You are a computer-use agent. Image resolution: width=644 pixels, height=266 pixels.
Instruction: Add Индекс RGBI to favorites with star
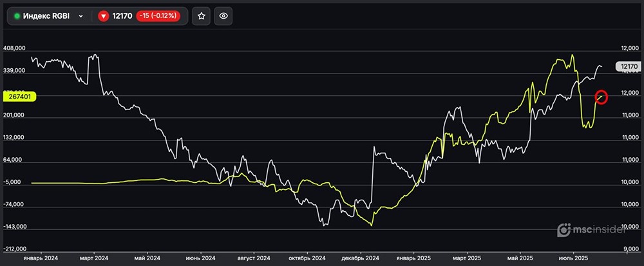[x=201, y=16]
